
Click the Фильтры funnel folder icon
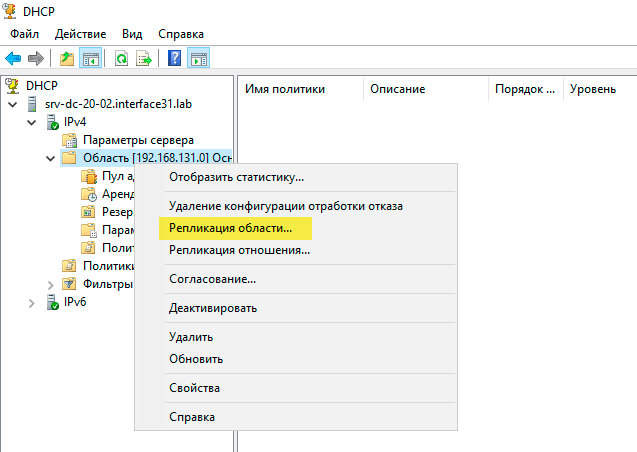[x=69, y=283]
